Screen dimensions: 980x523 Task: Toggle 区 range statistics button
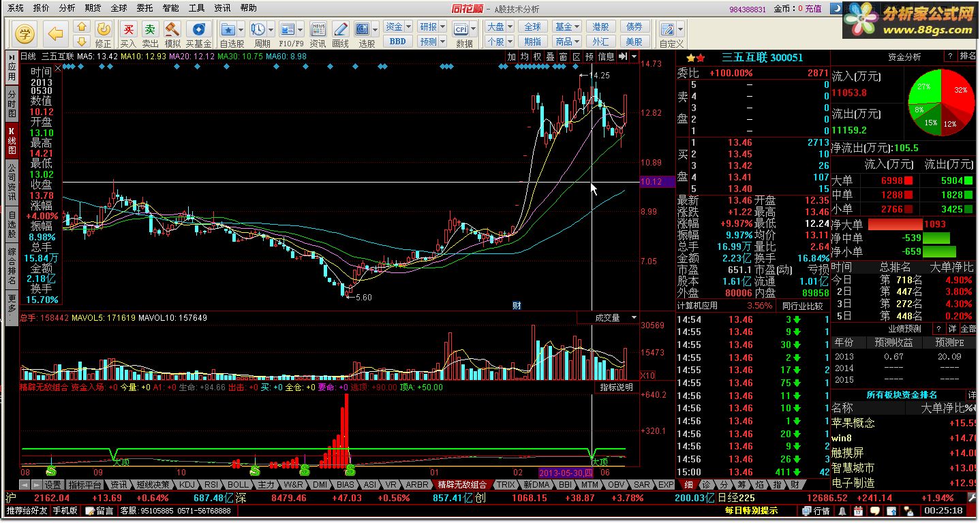pyautogui.click(x=577, y=57)
